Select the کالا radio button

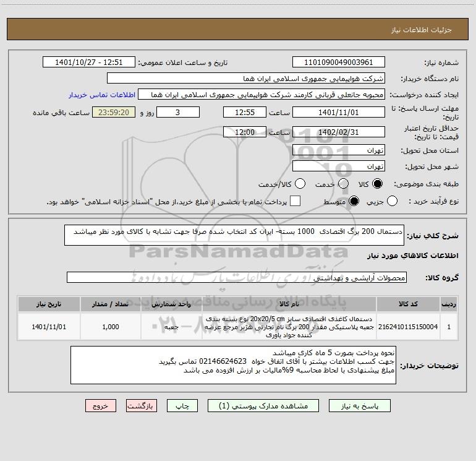click(x=377, y=184)
